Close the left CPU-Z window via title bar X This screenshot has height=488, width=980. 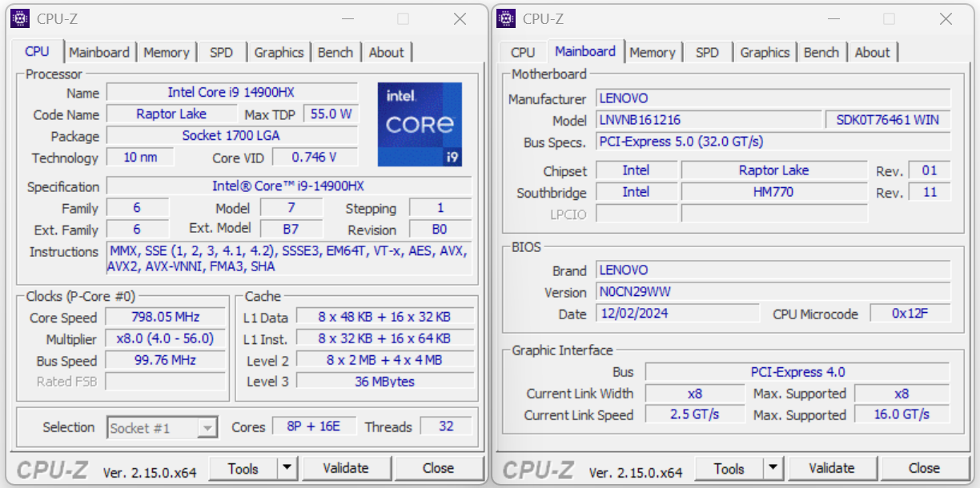point(460,18)
